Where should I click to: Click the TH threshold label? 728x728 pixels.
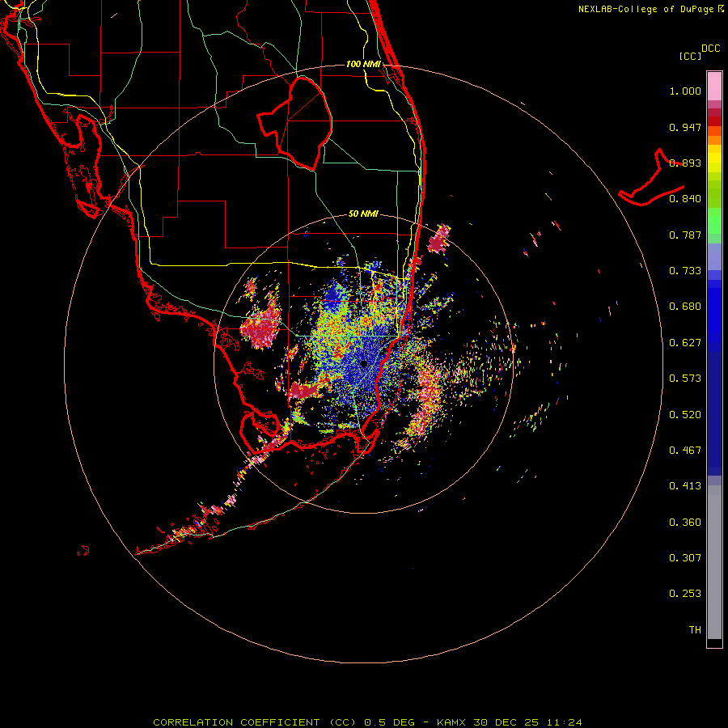tap(695, 630)
